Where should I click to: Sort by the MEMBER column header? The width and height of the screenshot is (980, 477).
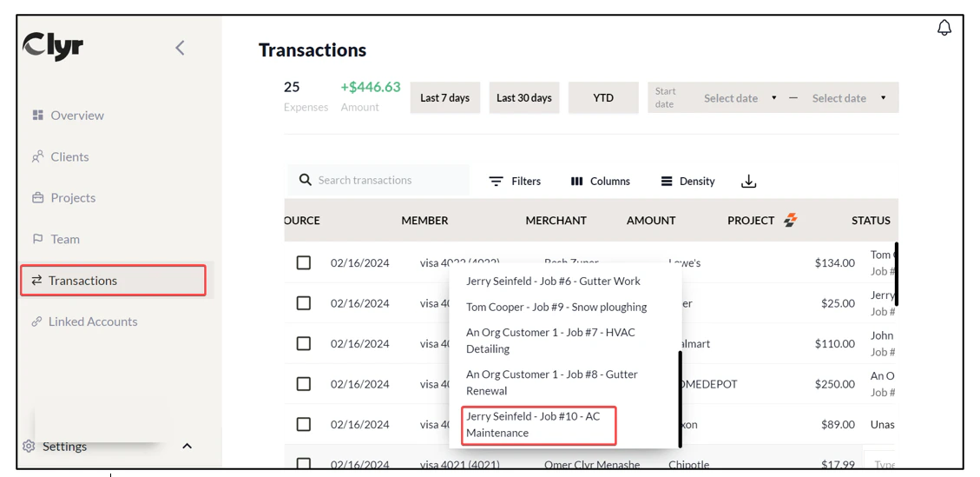coord(424,221)
